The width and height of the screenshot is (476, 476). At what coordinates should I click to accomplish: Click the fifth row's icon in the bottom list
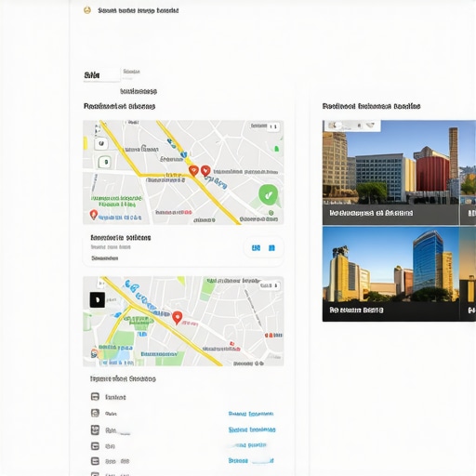pyautogui.click(x=95, y=461)
